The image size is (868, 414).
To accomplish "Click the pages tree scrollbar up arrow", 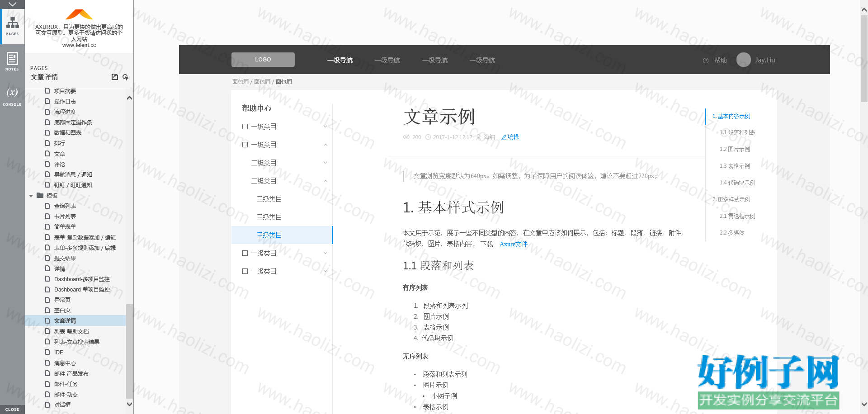I will tap(129, 98).
